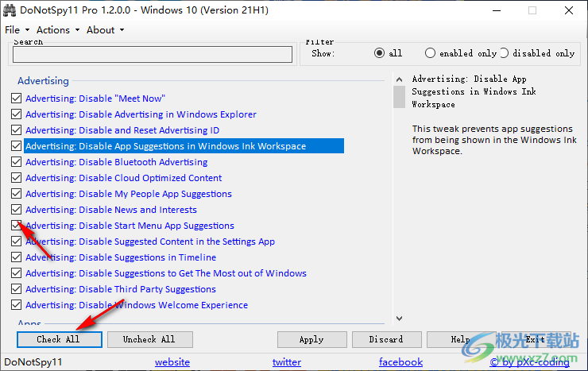Toggle Disable Third Party Suggestions checkbox

(16, 289)
